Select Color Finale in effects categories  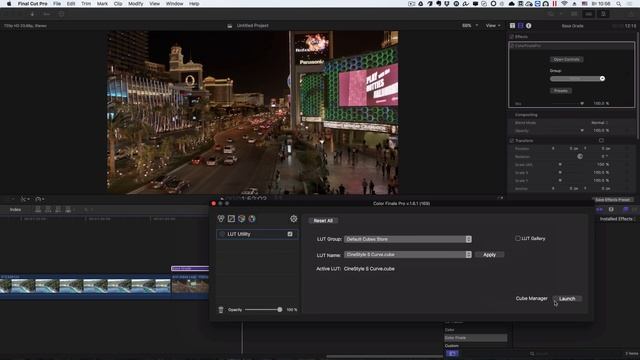(x=476, y=338)
